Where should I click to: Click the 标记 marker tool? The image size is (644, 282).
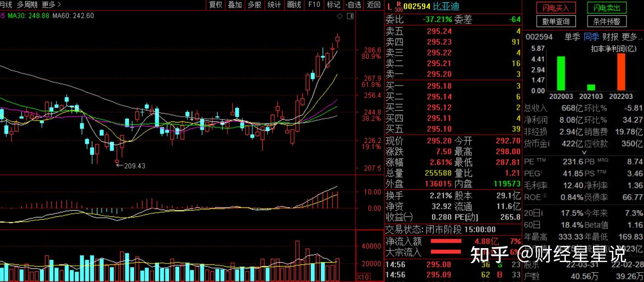(333, 5)
